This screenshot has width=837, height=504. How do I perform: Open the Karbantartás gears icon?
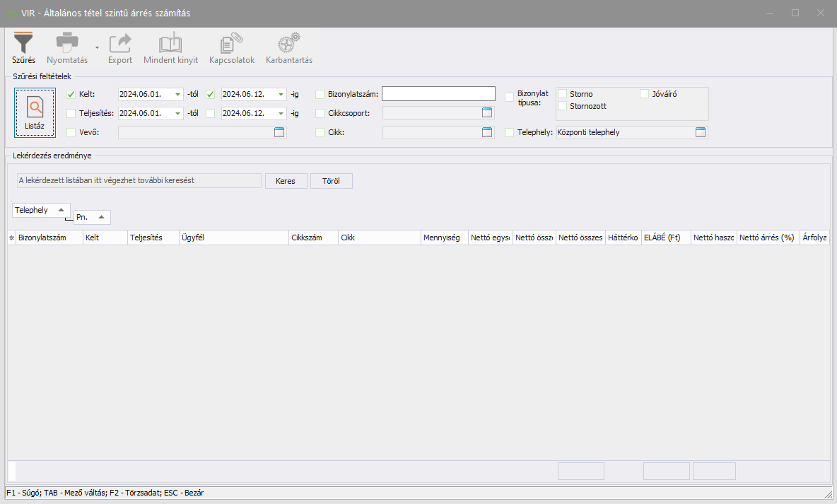288,44
